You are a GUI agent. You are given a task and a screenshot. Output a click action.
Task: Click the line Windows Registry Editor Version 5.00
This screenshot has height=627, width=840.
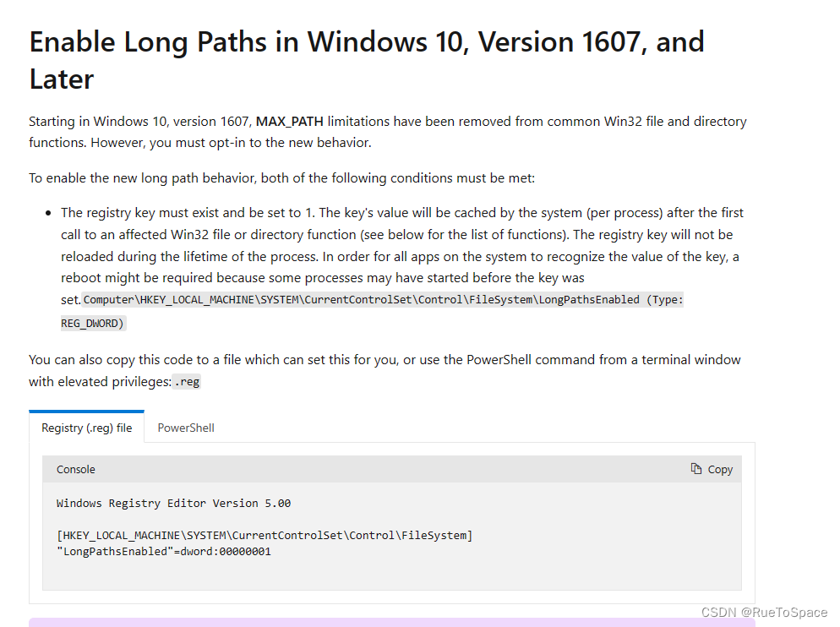172,503
